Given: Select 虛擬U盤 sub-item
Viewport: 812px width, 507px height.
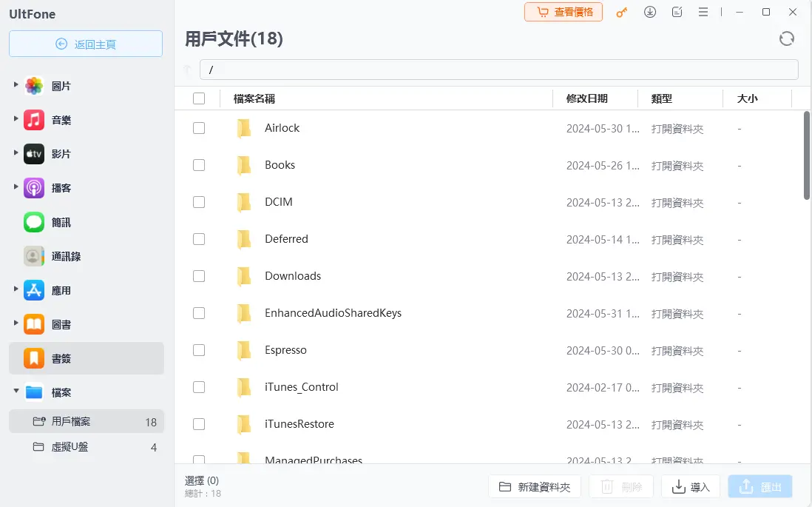Looking at the screenshot, I should coord(87,447).
